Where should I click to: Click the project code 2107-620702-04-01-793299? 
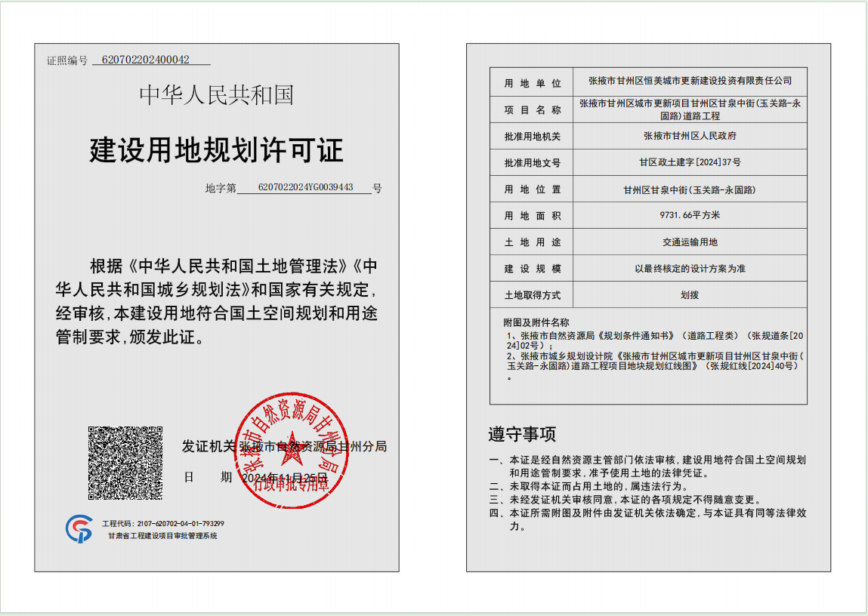point(181,523)
